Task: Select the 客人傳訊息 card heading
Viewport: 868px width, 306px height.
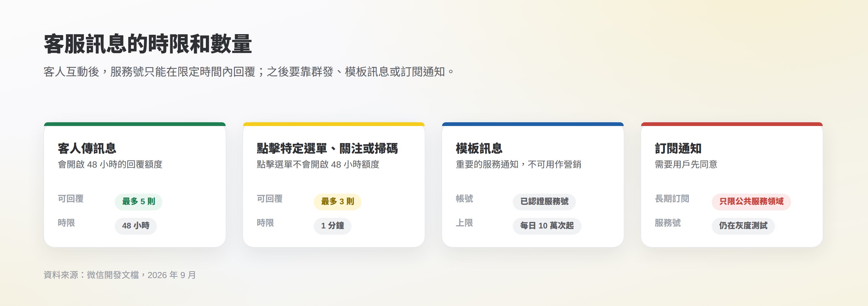Action: (x=87, y=148)
